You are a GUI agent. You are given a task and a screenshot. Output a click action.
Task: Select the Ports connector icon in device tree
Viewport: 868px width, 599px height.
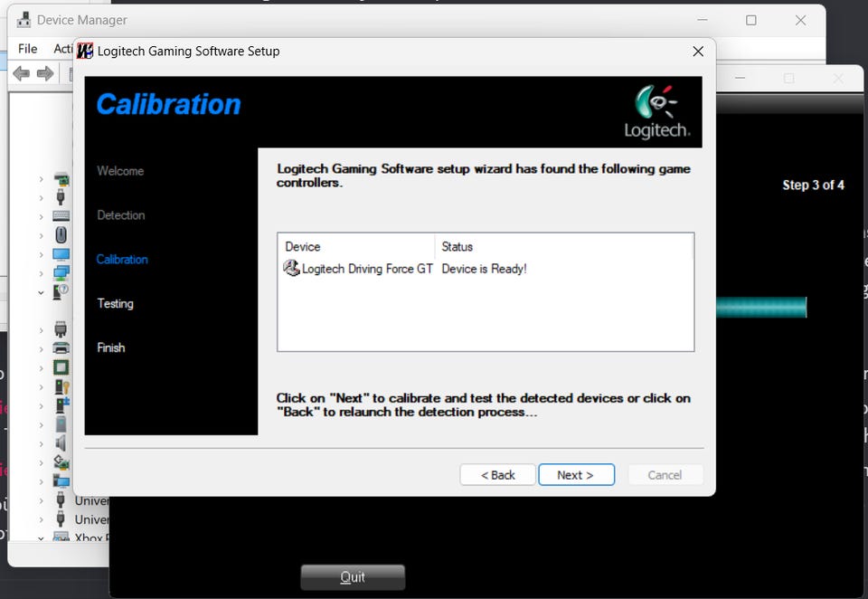(x=61, y=329)
